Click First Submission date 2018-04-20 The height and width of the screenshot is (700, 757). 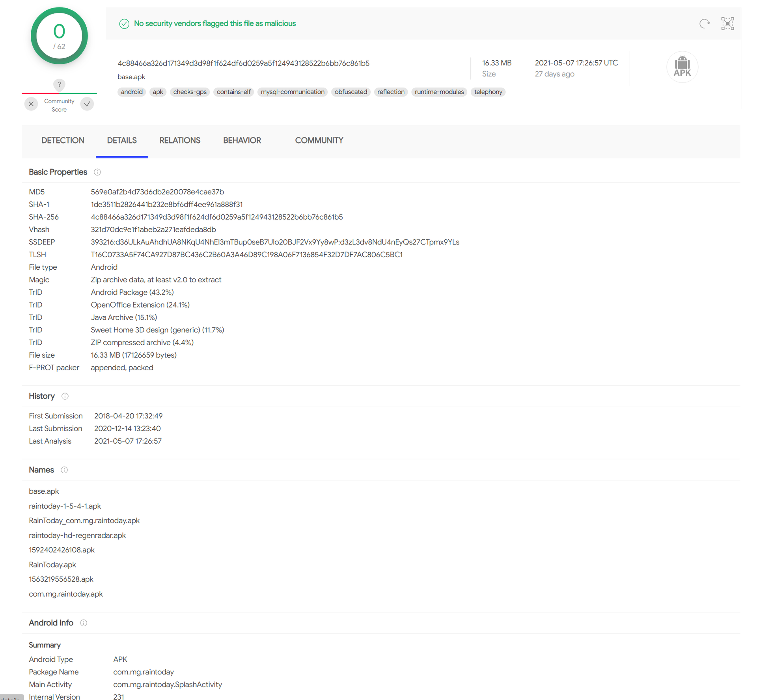tap(128, 416)
